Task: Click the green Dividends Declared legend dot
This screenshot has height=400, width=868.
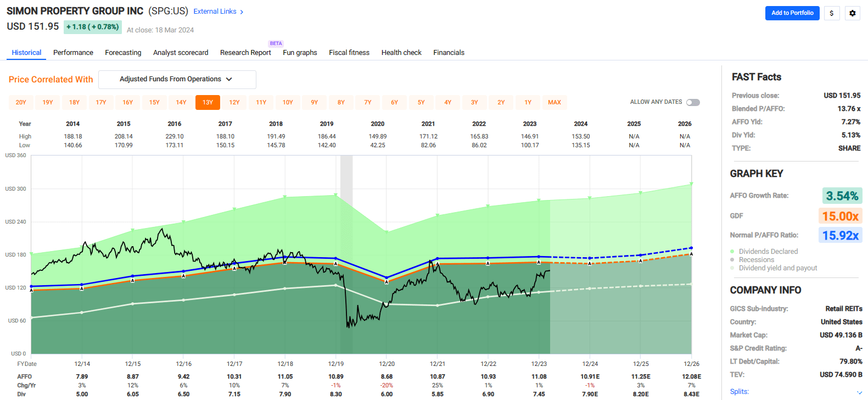Action: [732, 252]
